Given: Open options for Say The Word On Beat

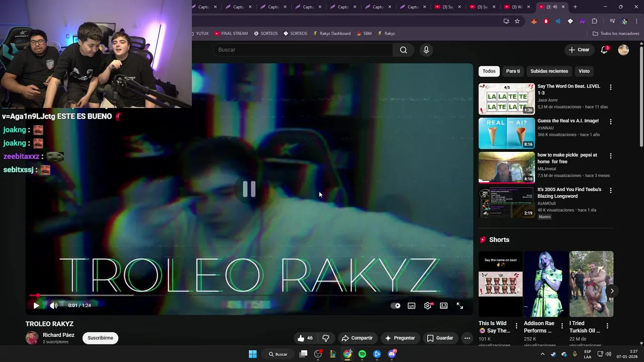Looking at the screenshot, I should click(610, 87).
